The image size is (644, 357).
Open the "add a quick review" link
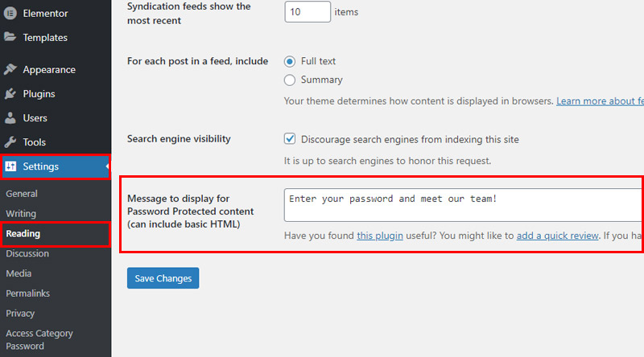tap(557, 236)
